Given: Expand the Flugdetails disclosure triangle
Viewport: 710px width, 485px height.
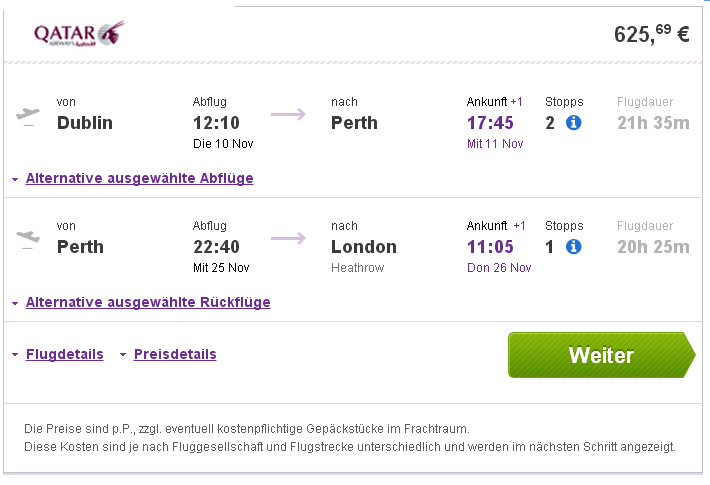Looking at the screenshot, I should click(15, 355).
